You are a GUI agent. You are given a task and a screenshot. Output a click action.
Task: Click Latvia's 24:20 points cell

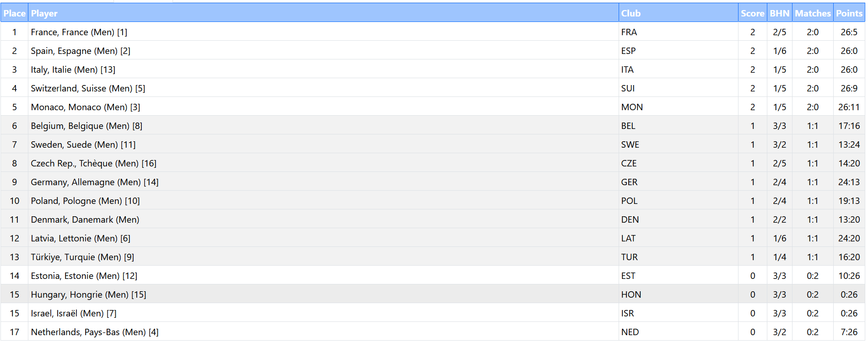pyautogui.click(x=849, y=238)
